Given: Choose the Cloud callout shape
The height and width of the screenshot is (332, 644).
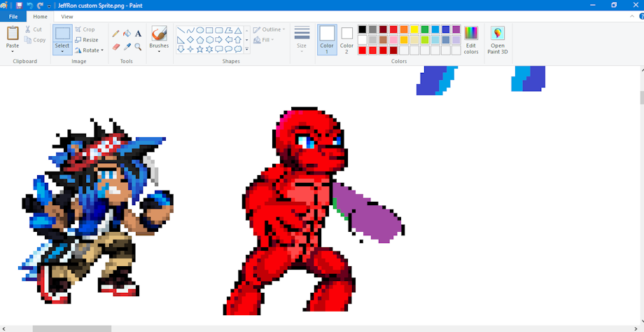Looking at the screenshot, I should click(238, 49).
